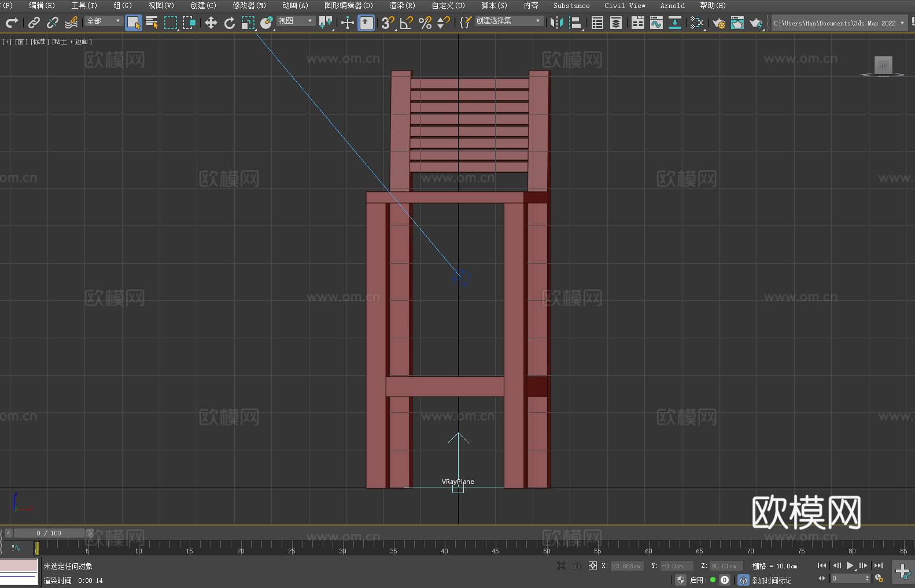Toggle the Window/Crossing selection mode
Image resolution: width=915 pixels, height=588 pixels.
coord(189,23)
